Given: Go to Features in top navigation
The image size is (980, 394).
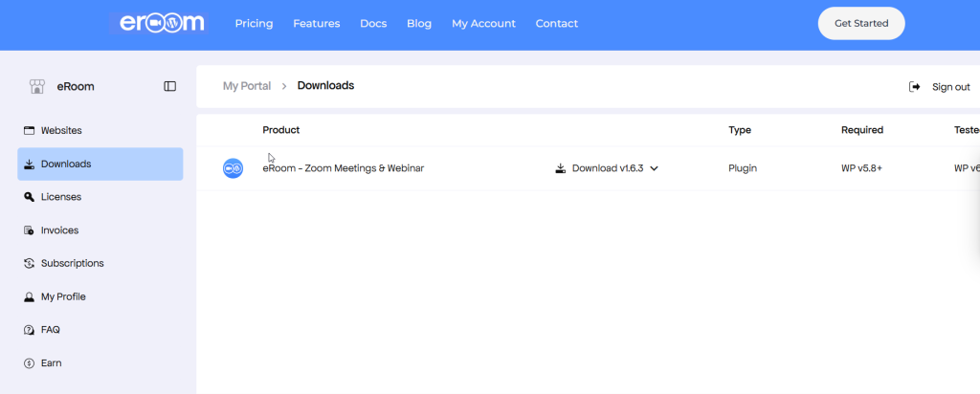Looking at the screenshot, I should tap(316, 24).
